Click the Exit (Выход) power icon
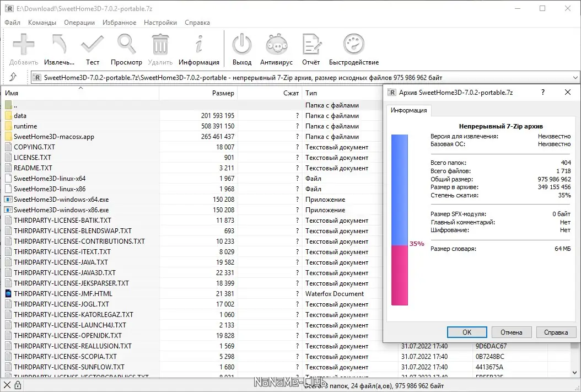Viewport: 581px width, 392px height. [x=242, y=44]
